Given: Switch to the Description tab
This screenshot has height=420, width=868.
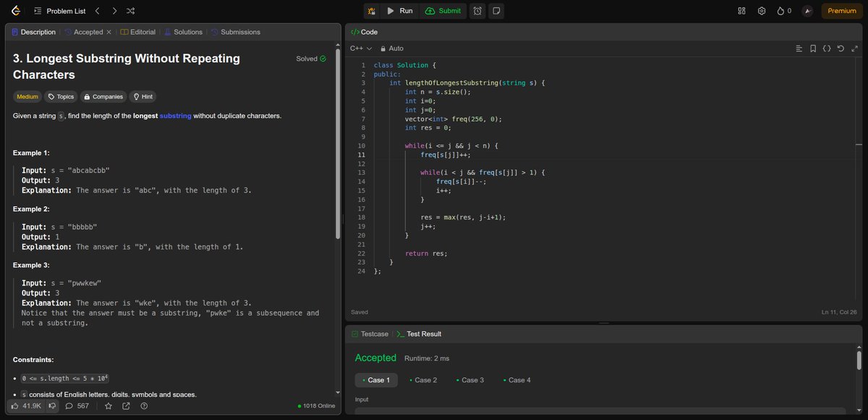Looking at the screenshot, I should click(x=34, y=32).
